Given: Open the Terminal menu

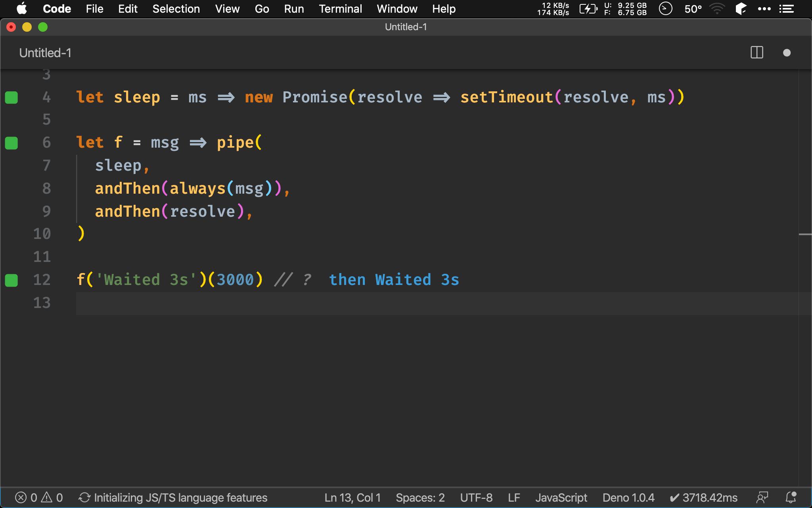Looking at the screenshot, I should (x=339, y=9).
